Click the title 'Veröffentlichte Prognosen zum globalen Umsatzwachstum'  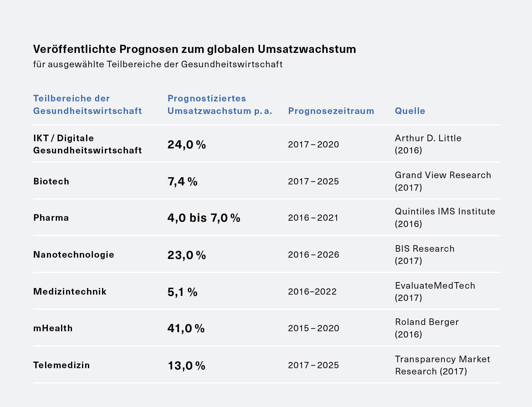pyautogui.click(x=194, y=49)
